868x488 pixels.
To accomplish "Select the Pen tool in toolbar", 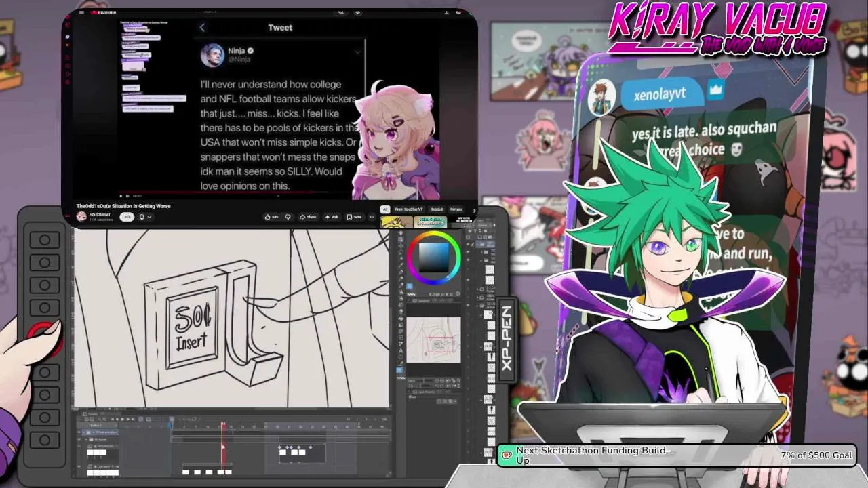I will click(x=401, y=272).
